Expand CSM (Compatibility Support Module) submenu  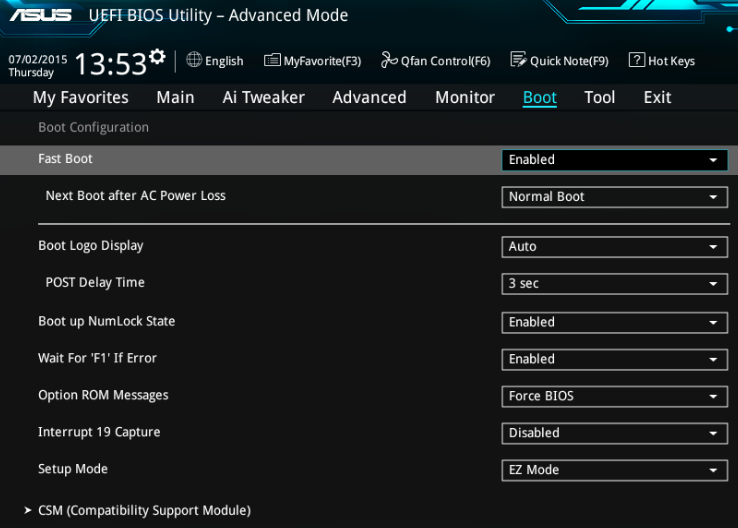137,510
